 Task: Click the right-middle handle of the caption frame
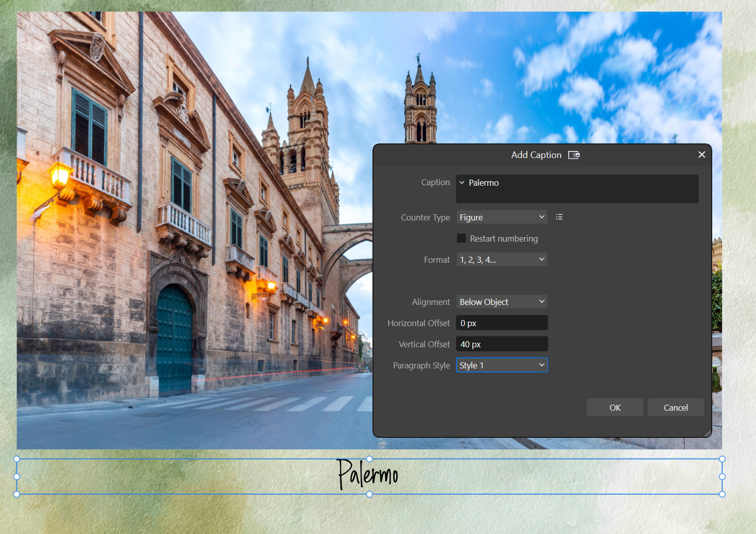click(x=722, y=477)
